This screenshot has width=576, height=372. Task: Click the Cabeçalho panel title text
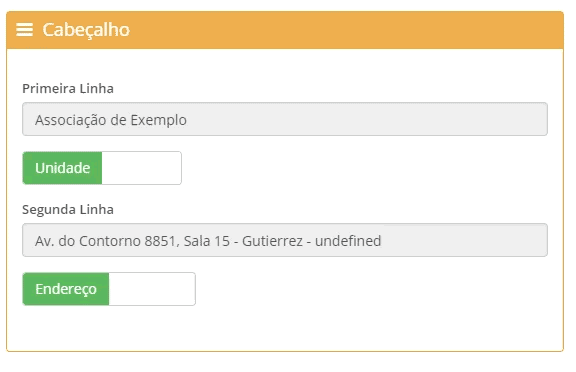[x=86, y=30]
